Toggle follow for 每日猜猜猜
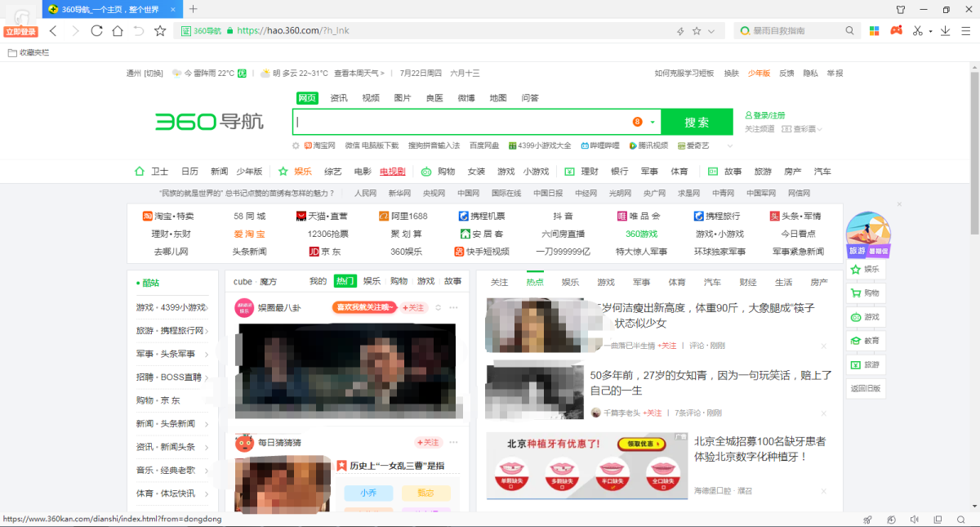The width and height of the screenshot is (980, 527). [x=429, y=442]
